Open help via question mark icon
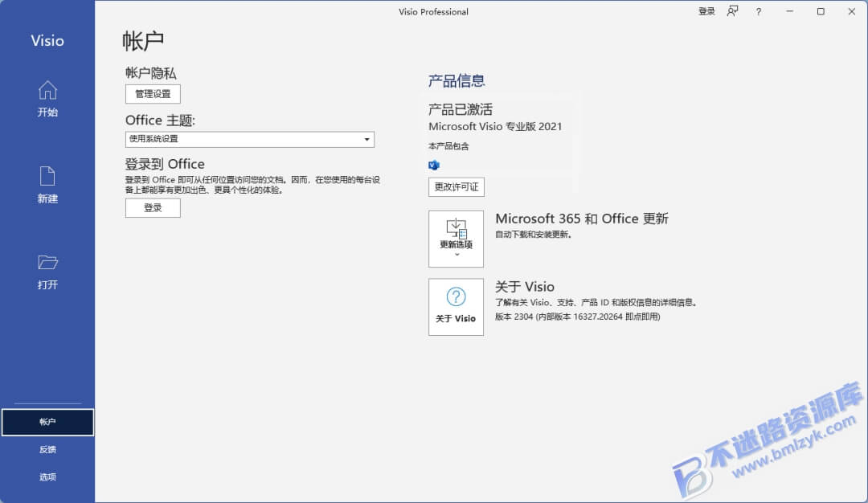The width and height of the screenshot is (868, 503). click(x=759, y=11)
